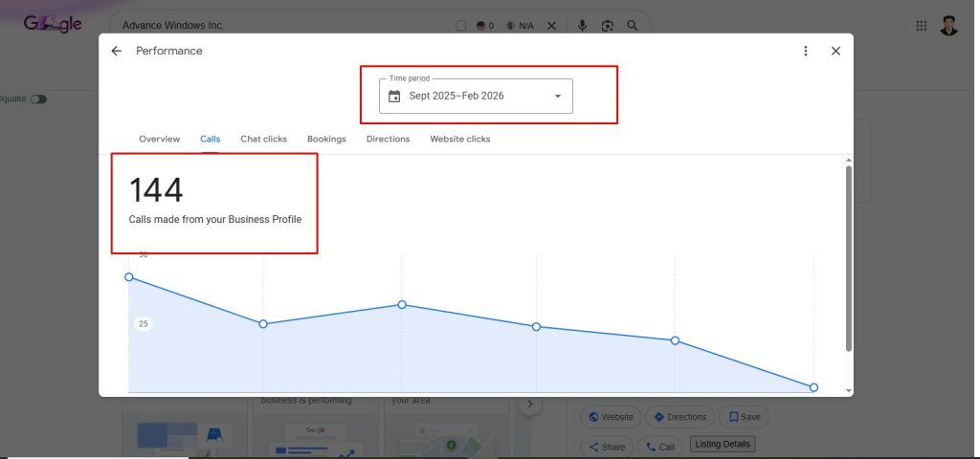Click the Website button
This screenshot has height=459, width=980.
pyautogui.click(x=611, y=417)
